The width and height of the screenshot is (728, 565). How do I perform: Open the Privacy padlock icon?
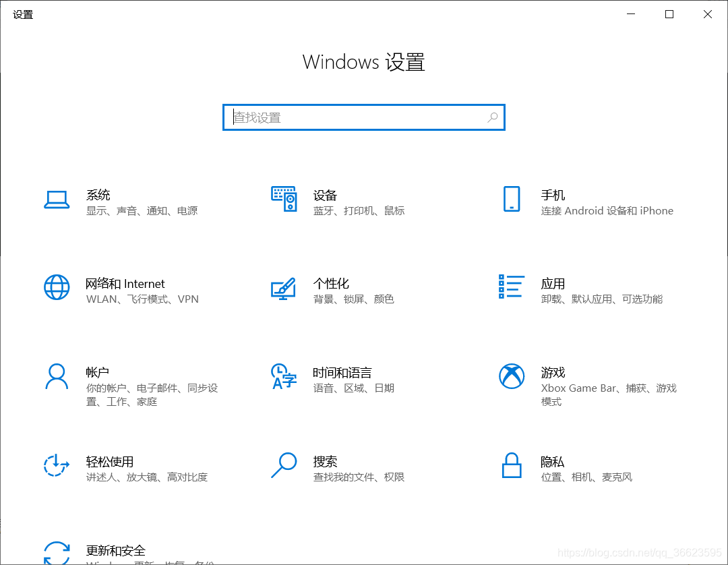[512, 465]
